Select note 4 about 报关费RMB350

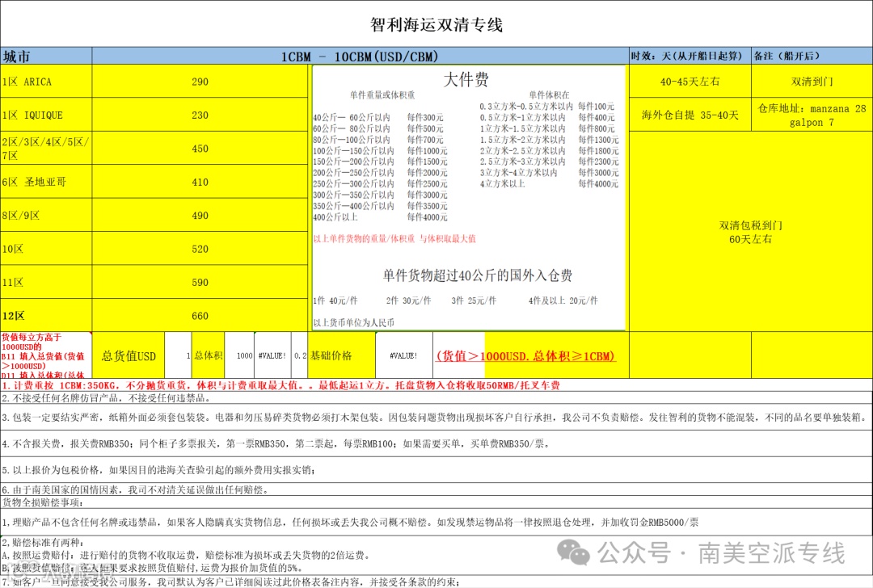pos(436,443)
